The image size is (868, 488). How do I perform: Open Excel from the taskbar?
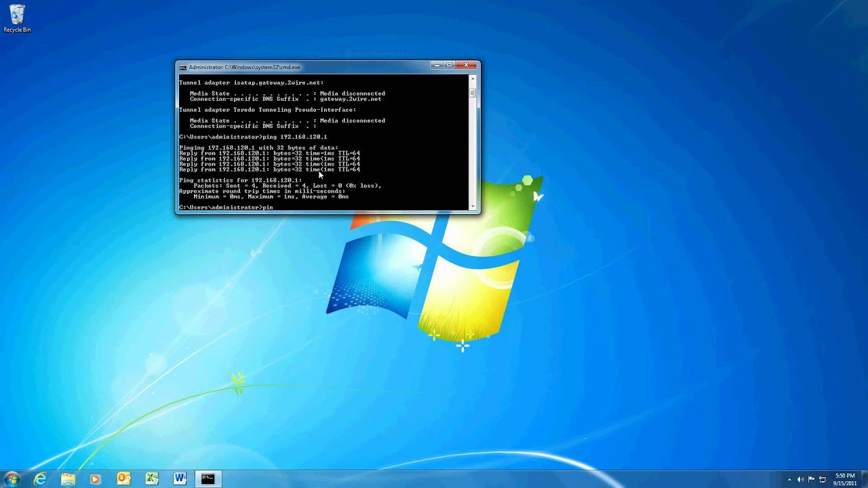pyautogui.click(x=152, y=479)
